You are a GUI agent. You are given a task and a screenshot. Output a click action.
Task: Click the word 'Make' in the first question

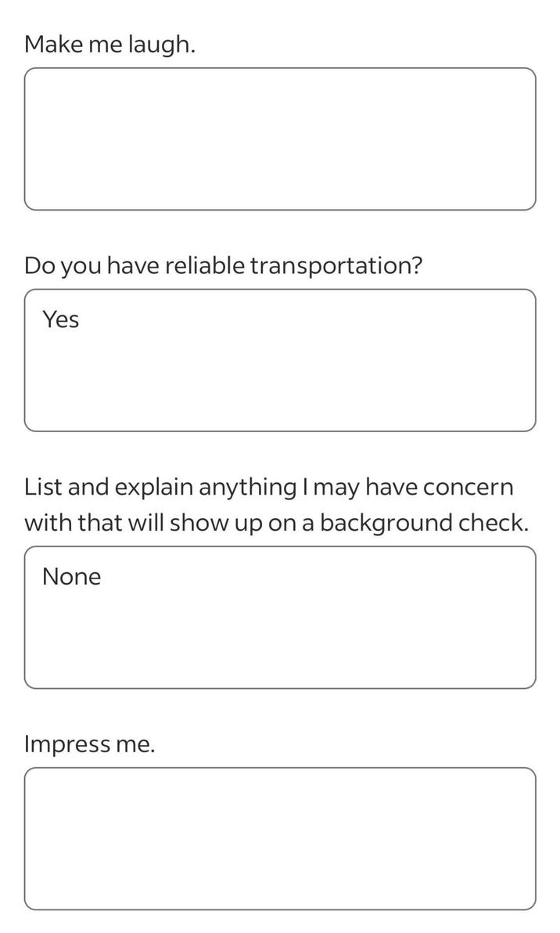[53, 44]
